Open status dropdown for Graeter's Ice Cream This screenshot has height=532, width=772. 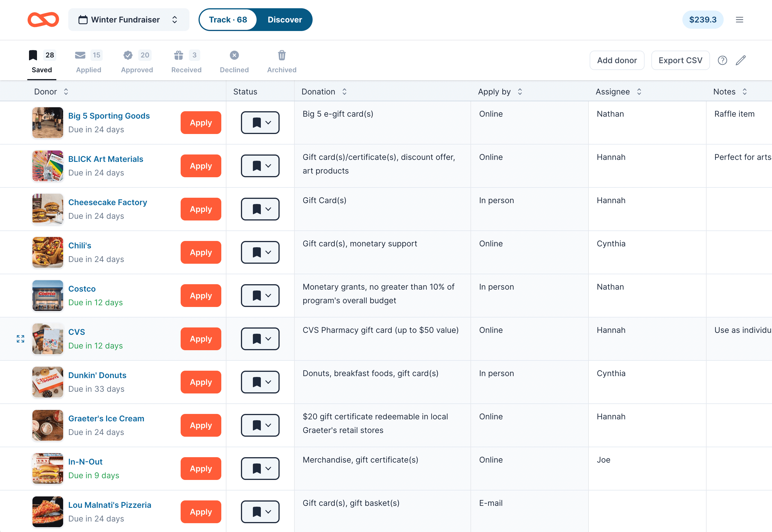pyautogui.click(x=260, y=425)
